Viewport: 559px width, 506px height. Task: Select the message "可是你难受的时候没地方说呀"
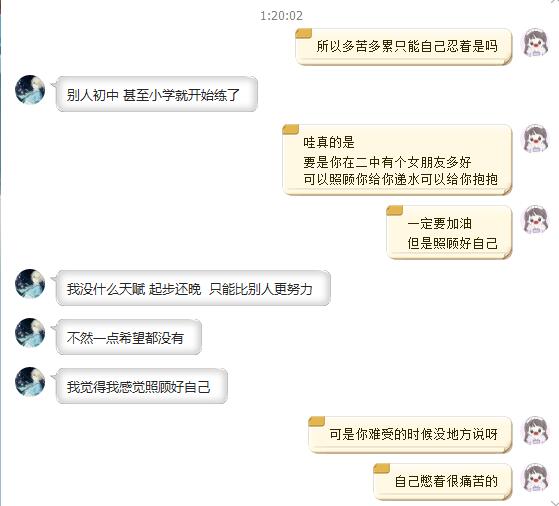[410, 435]
